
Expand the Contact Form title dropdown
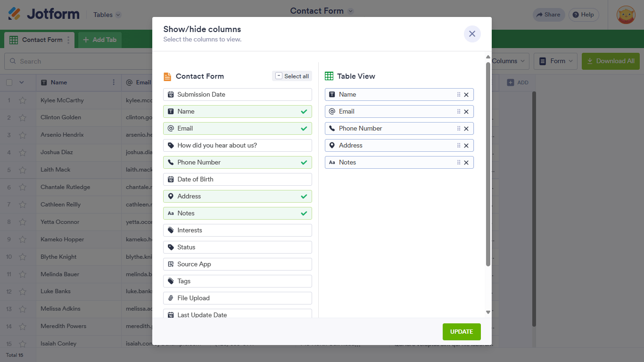[x=350, y=11]
